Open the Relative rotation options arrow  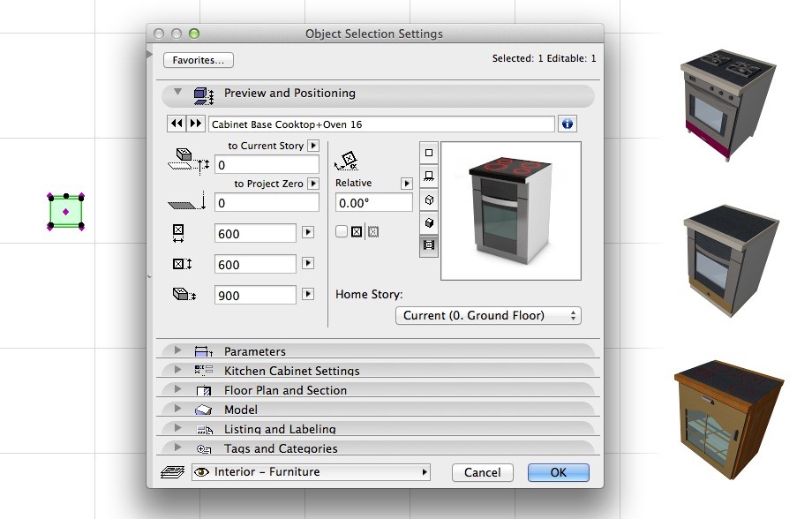click(405, 183)
